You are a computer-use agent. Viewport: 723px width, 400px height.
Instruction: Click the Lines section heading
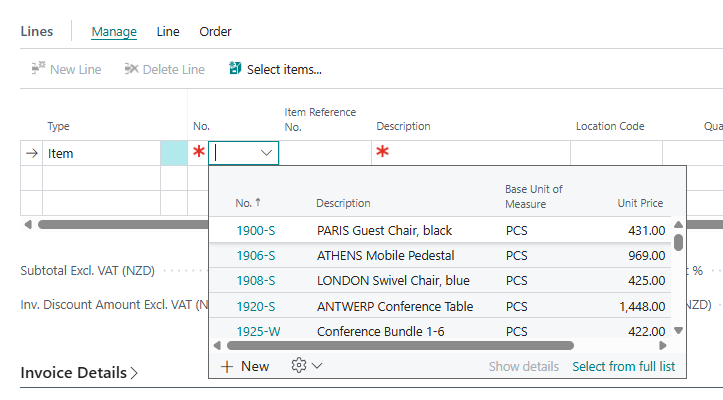click(37, 31)
